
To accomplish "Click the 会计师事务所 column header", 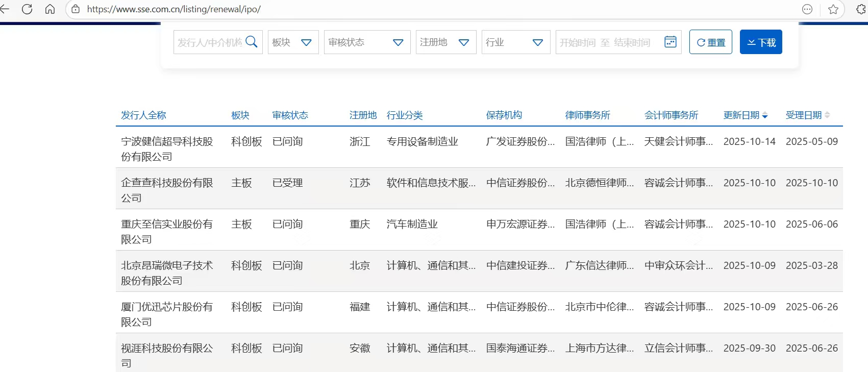I will 672,115.
